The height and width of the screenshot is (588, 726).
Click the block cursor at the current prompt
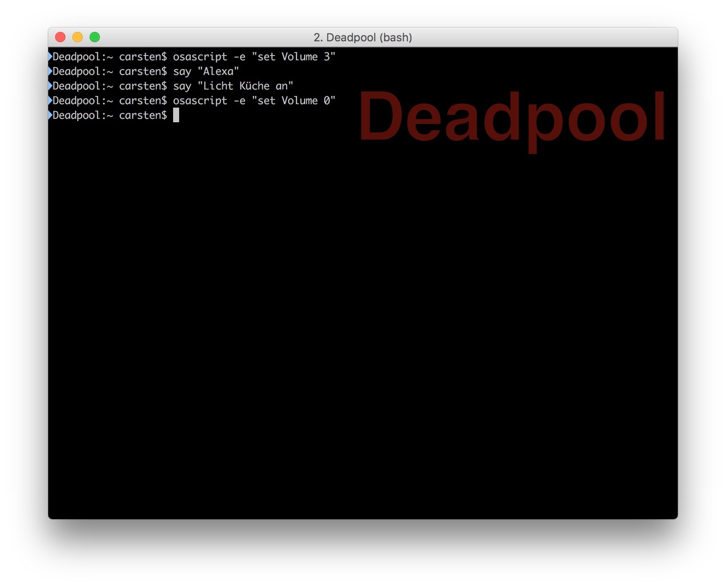[x=176, y=115]
